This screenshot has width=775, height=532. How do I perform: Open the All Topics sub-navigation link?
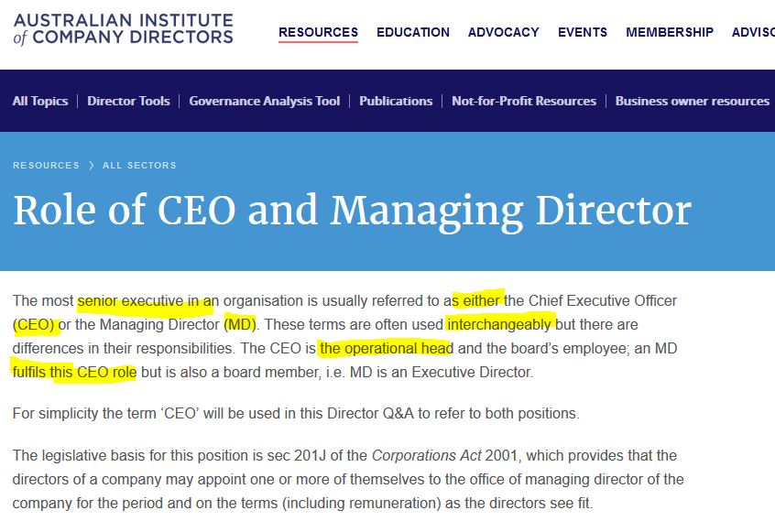pos(40,101)
